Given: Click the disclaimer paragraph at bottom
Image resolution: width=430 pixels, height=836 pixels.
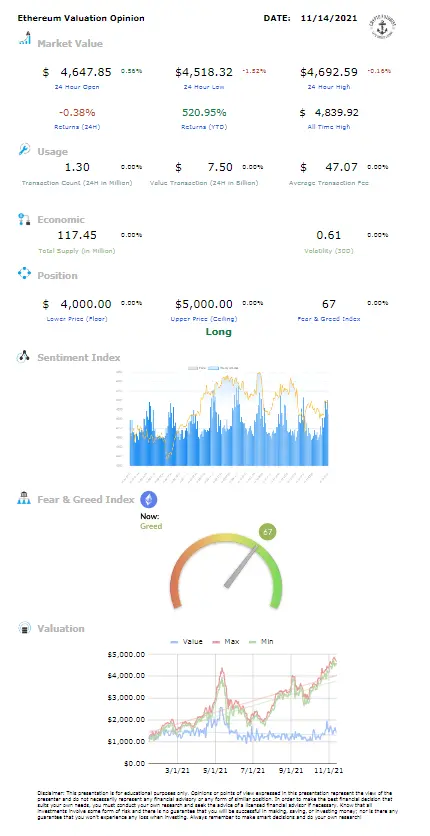Looking at the screenshot, I should pos(218,805).
